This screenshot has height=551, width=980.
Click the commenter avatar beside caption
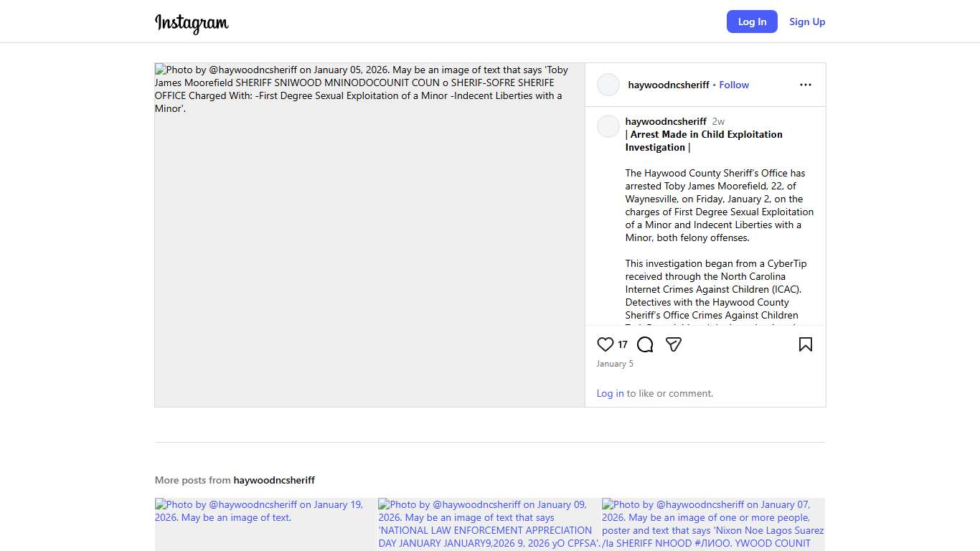coord(608,126)
